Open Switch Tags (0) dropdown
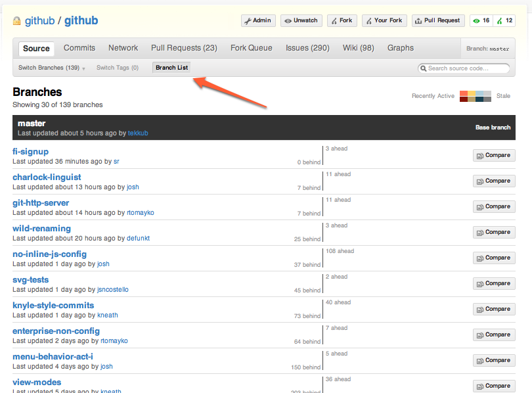Screen dimensions: 532x393 (x=118, y=68)
